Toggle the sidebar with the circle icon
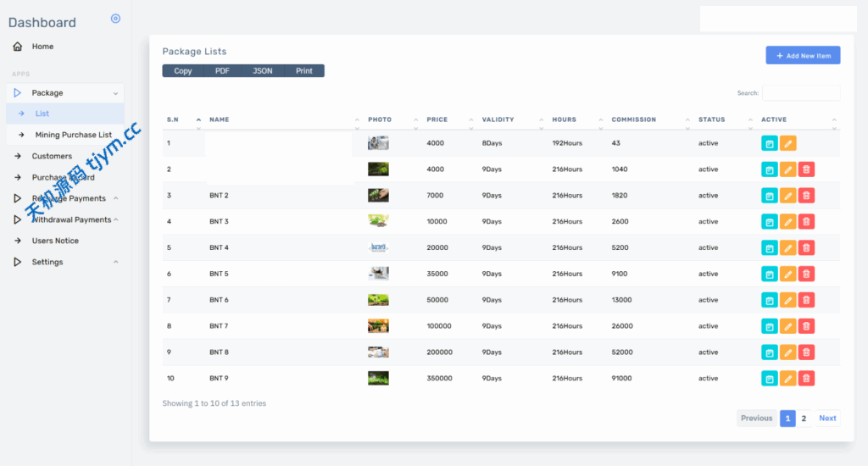 (x=115, y=19)
